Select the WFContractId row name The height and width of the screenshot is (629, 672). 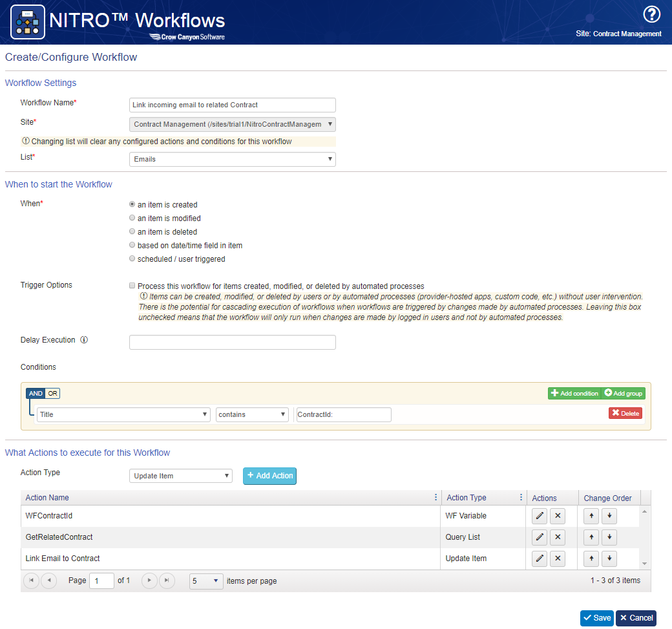pyautogui.click(x=49, y=515)
